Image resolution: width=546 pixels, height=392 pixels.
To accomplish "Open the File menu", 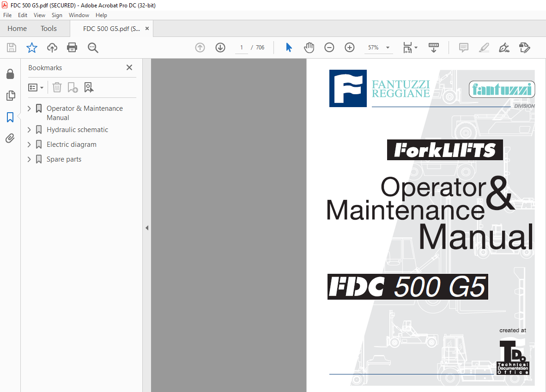I will (7, 15).
